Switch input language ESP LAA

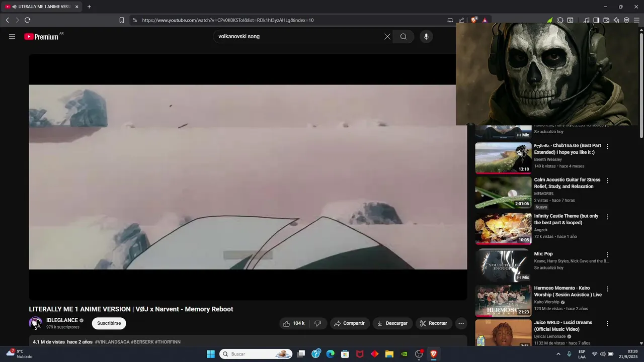pos(582,354)
